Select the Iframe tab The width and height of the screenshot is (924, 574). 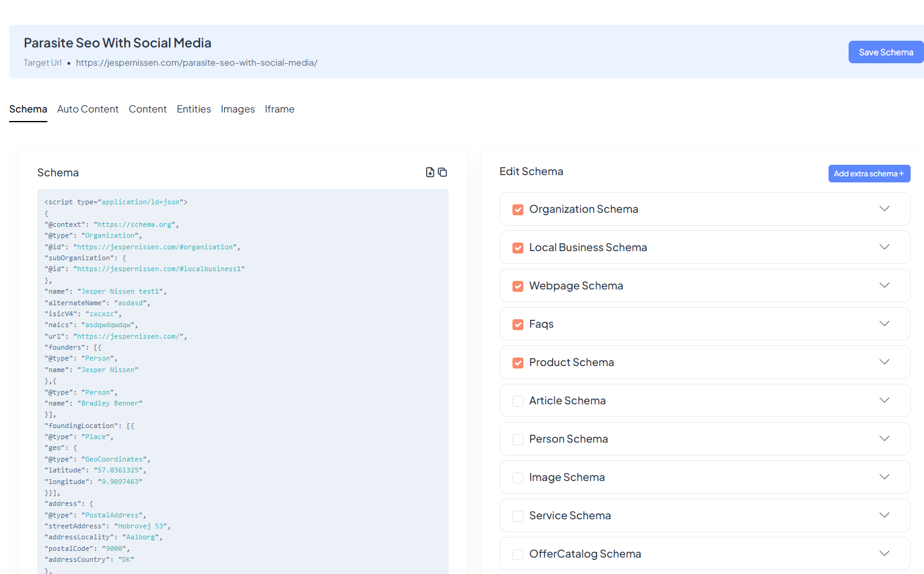[x=280, y=109]
